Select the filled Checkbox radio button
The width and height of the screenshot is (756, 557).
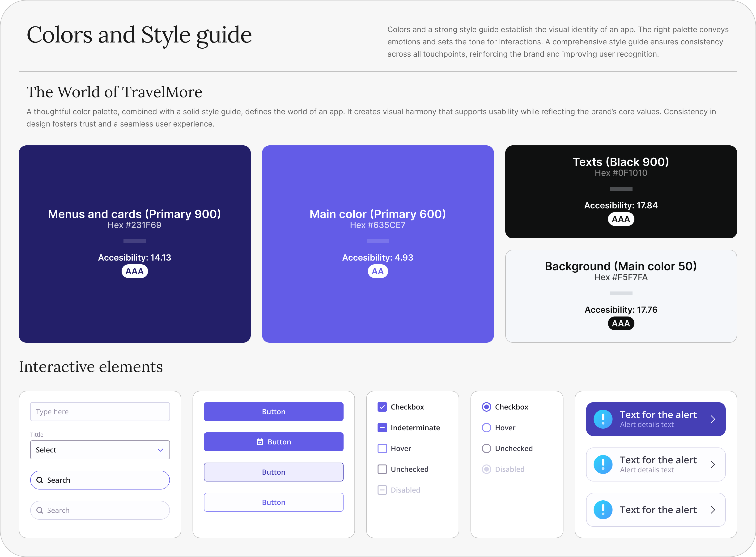tap(486, 407)
